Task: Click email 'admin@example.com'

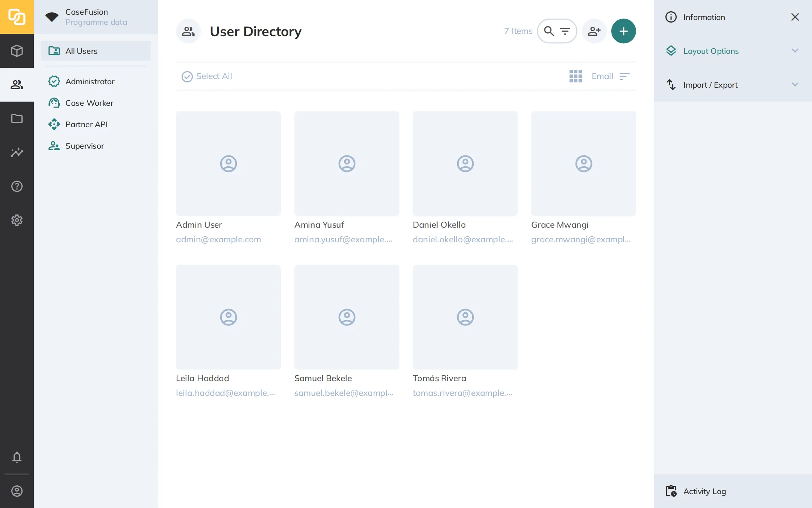Action: pyautogui.click(x=218, y=239)
